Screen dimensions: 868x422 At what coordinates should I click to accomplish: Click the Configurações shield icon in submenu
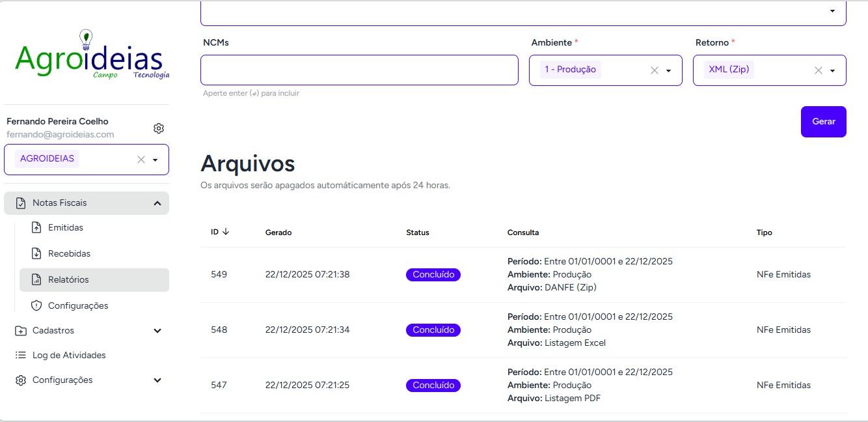point(36,305)
